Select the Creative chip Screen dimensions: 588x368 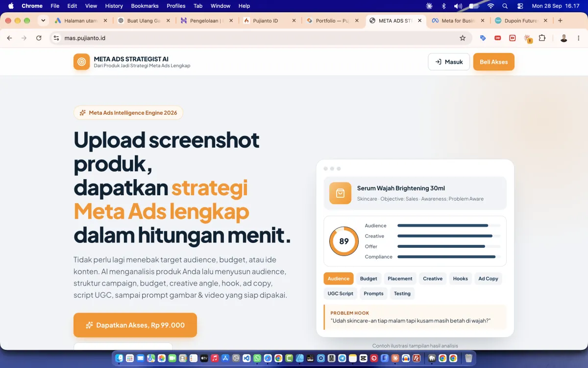tap(433, 279)
